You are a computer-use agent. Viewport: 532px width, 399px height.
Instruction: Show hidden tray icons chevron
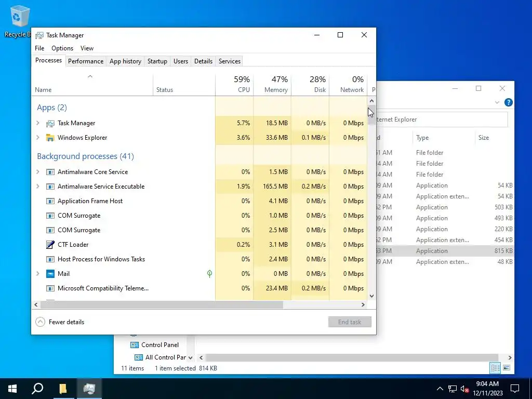point(440,389)
